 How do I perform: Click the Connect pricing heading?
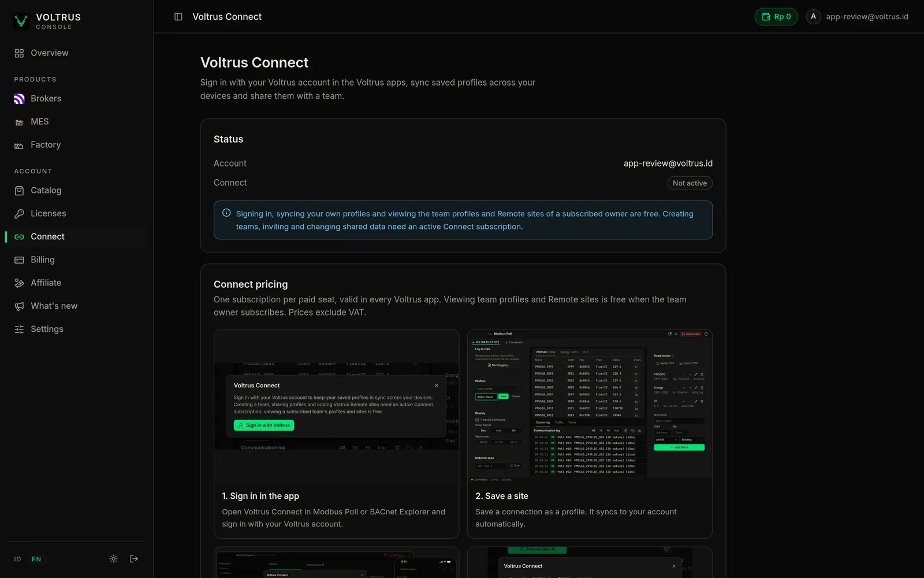(251, 284)
